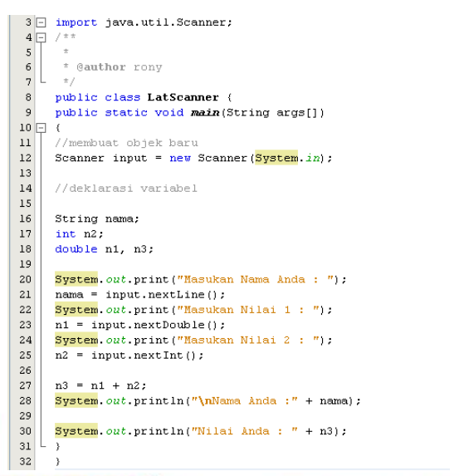Screen dimensions: 459x476
Task: Place cursor on 'import' keyword
Action: [x=76, y=22]
